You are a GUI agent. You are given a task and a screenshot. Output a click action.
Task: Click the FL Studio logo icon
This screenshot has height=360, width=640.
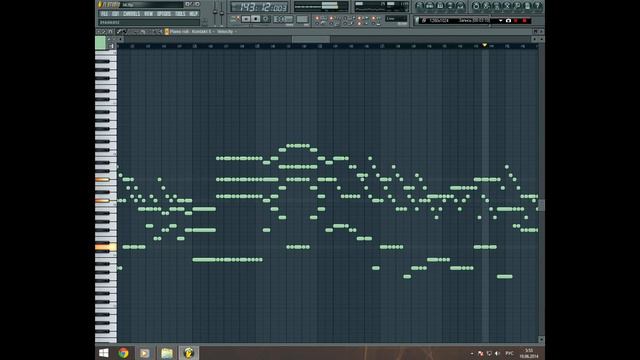(x=100, y=4)
